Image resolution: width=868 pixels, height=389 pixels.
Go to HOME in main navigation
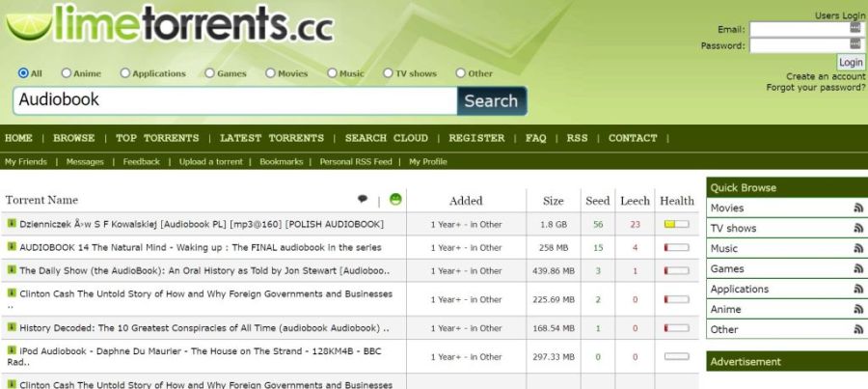19,138
